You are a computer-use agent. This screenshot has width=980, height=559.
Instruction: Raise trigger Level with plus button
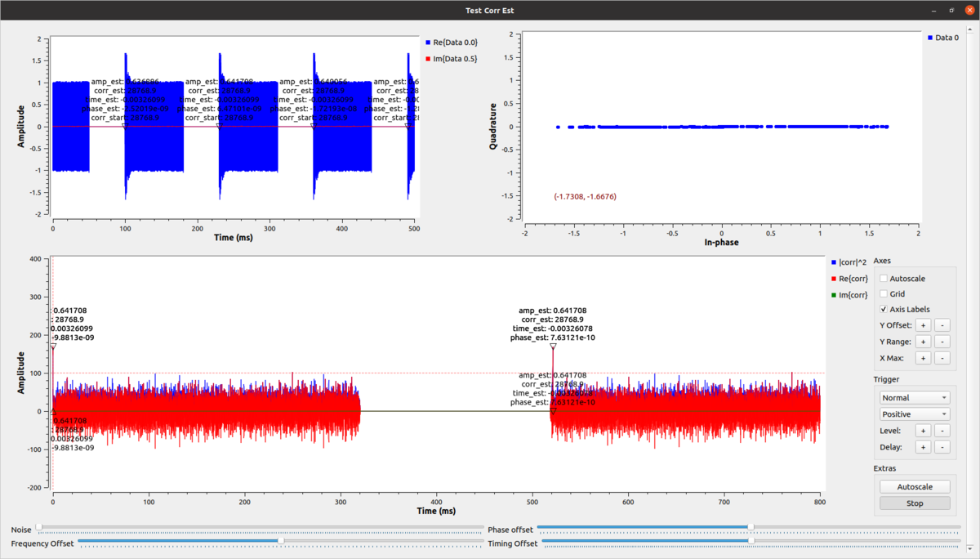pos(923,431)
